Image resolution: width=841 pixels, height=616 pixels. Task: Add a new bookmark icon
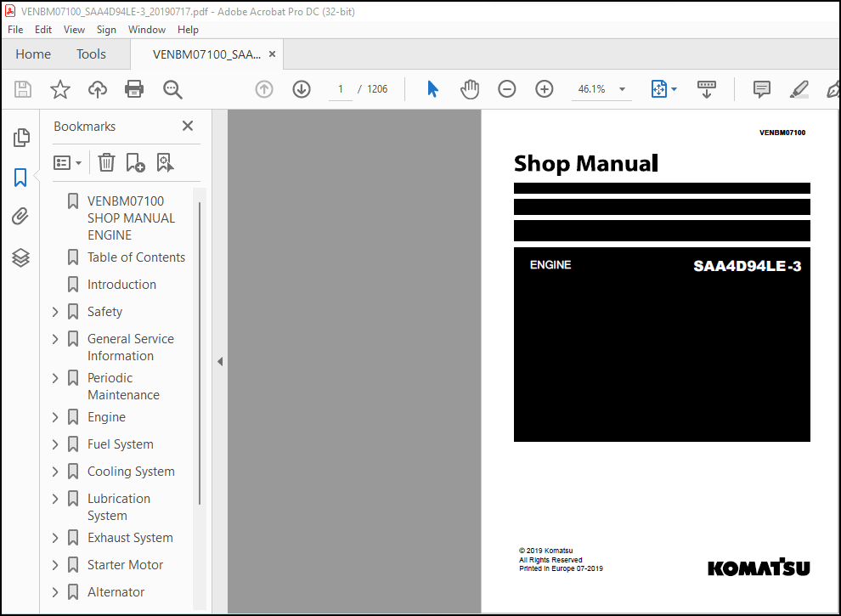pos(135,162)
